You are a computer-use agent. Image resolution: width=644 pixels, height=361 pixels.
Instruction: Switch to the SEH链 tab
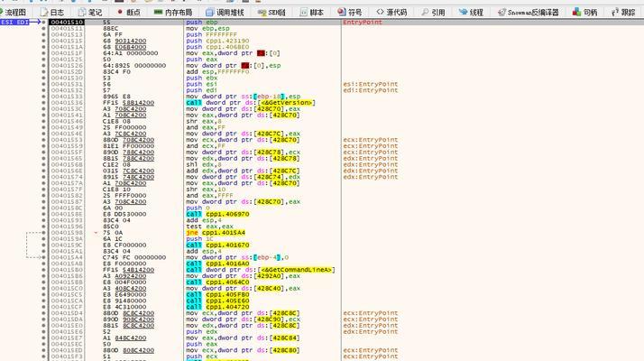coord(271,13)
